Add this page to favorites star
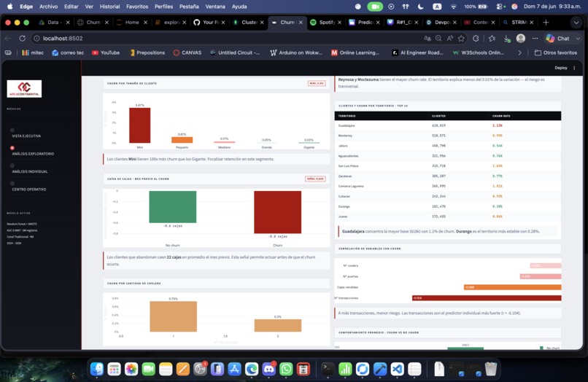Viewport: 588px width, 382px height. [461, 38]
